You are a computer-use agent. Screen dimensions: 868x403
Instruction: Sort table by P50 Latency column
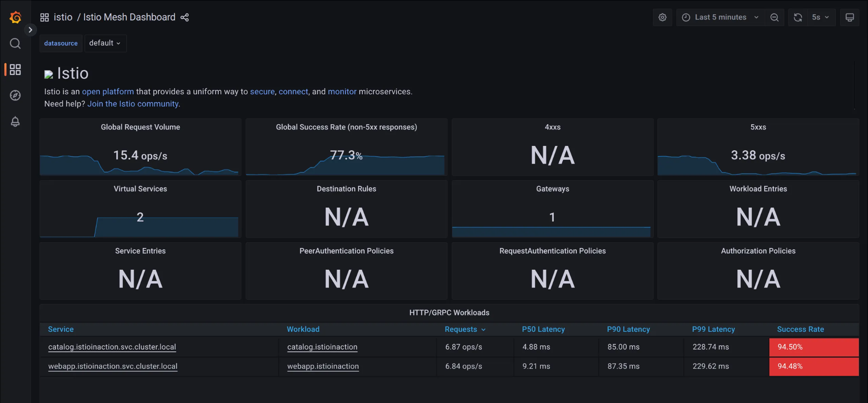pos(543,329)
